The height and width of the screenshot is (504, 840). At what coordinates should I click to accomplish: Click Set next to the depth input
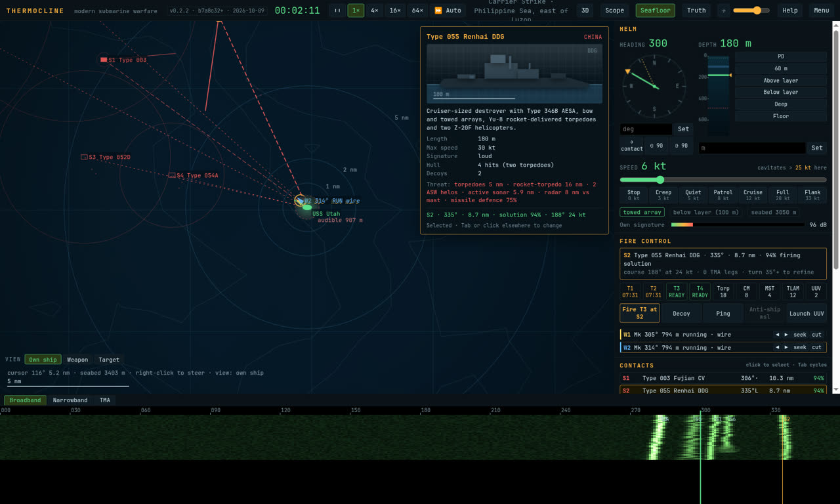tap(817, 148)
